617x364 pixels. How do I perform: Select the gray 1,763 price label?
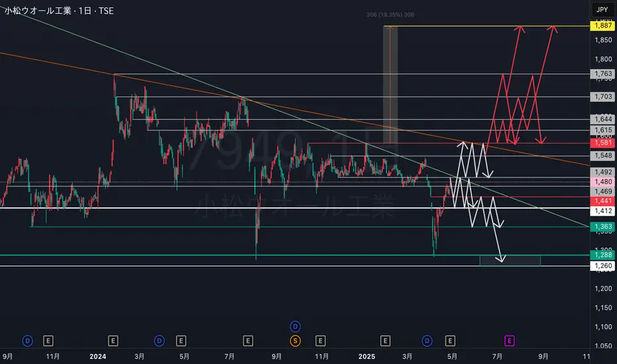pyautogui.click(x=602, y=73)
